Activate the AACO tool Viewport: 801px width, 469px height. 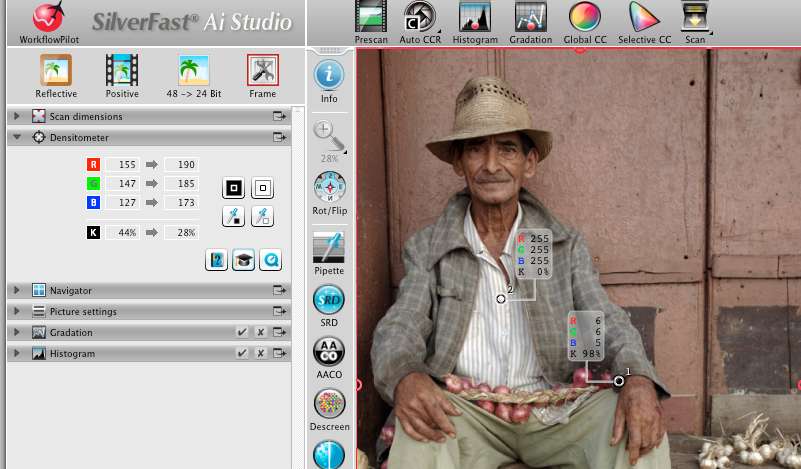pos(329,352)
